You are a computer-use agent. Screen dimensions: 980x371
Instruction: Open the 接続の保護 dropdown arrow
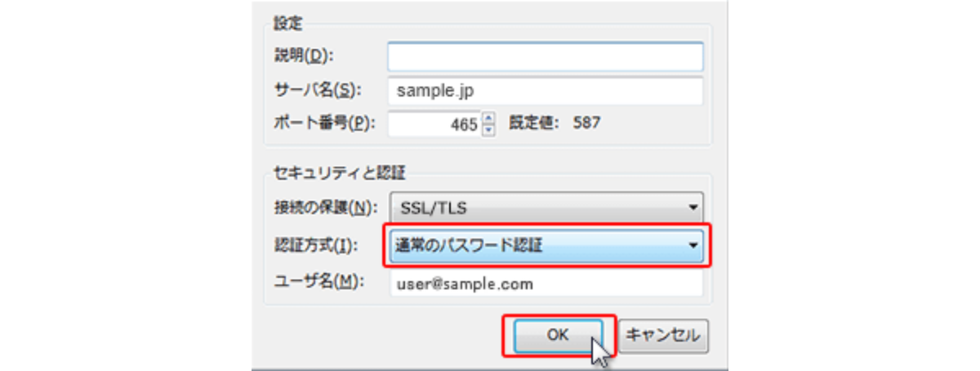click(x=693, y=207)
